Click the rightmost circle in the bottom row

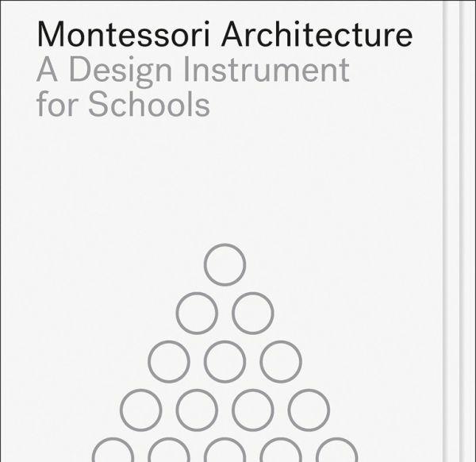click(x=337, y=452)
